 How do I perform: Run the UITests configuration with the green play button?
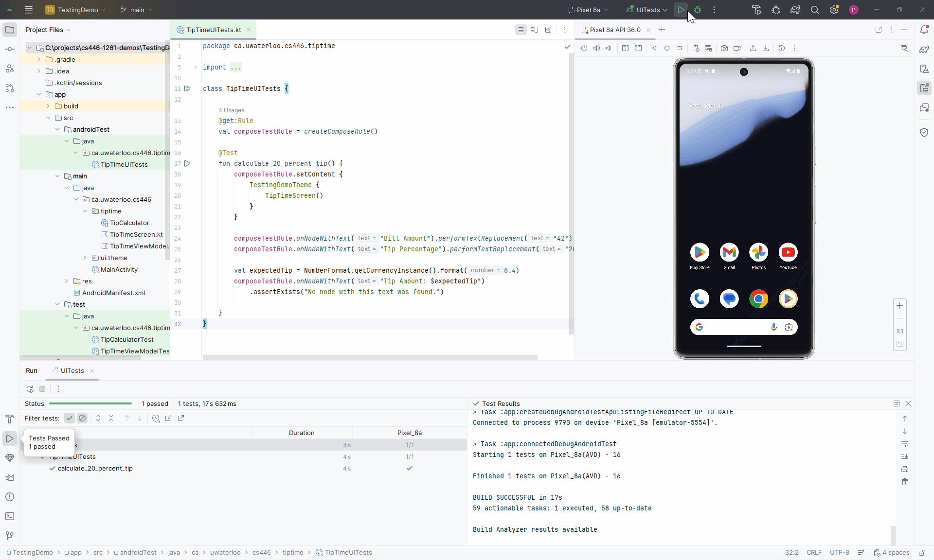pyautogui.click(x=681, y=10)
